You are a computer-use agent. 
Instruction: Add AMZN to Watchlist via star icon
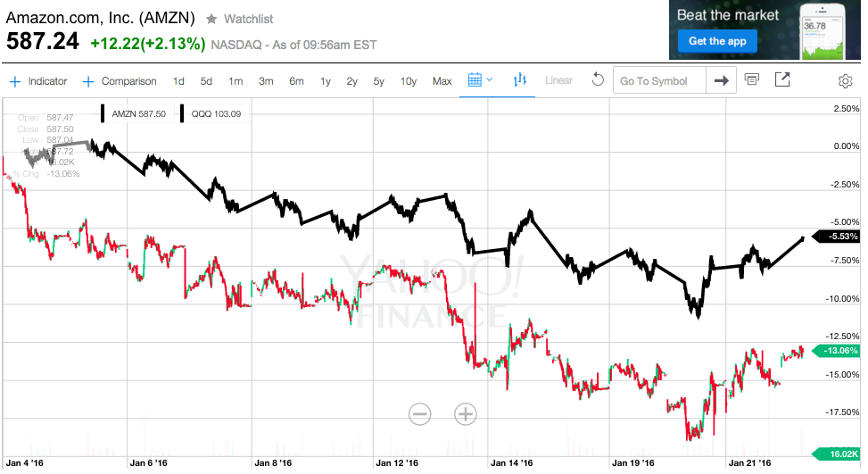(211, 19)
